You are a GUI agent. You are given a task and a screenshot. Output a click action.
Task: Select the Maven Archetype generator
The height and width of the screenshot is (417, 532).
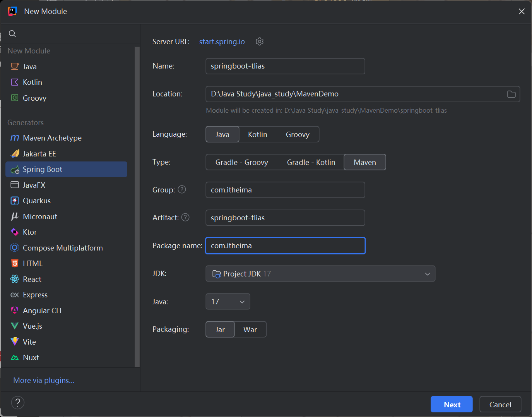tap(52, 138)
